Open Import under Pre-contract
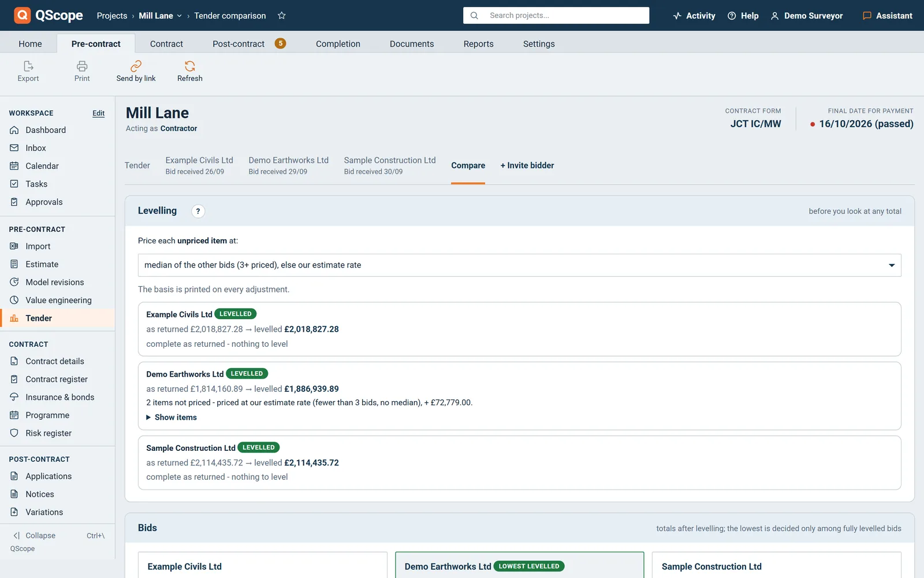Screen dimensions: 924x578 pos(58,246)
